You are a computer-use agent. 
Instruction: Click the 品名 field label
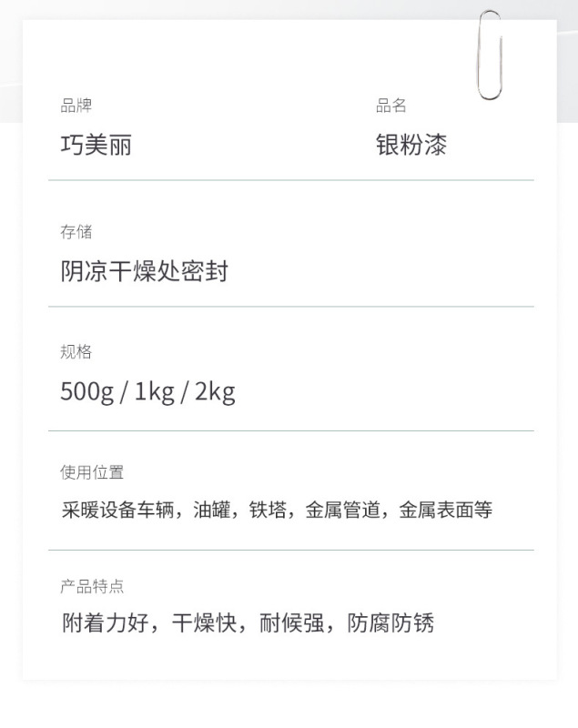tap(391, 106)
